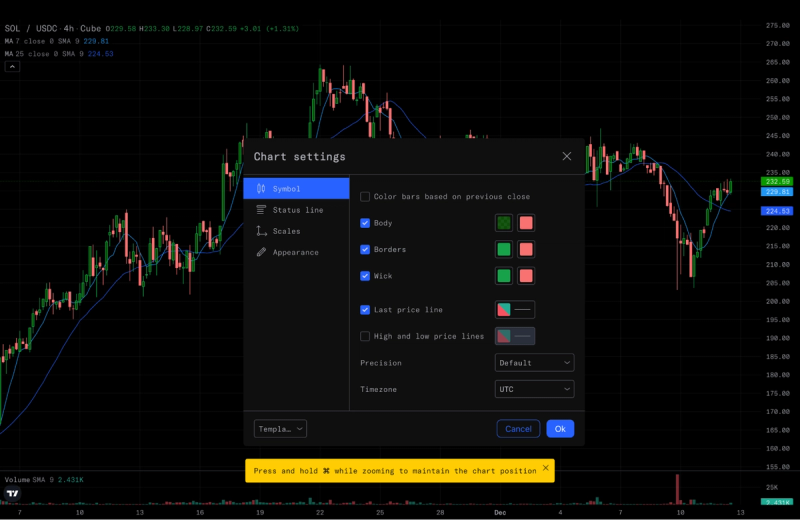
Task: Click the Dec label on time axis
Action: 500,512
